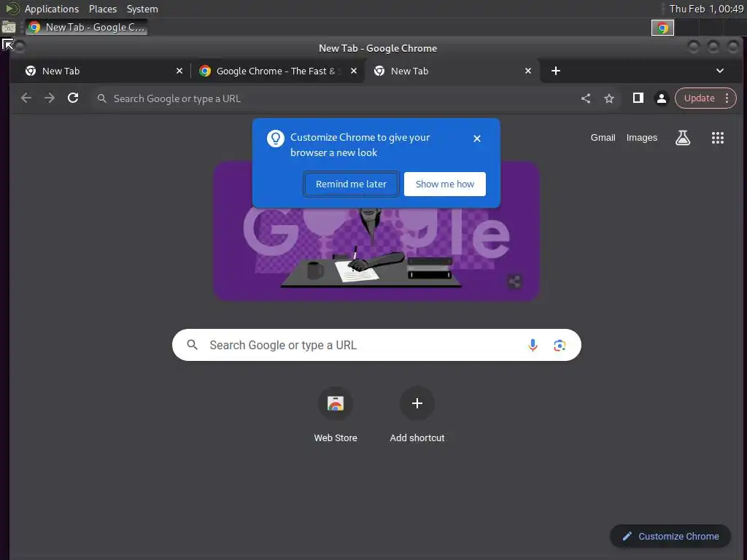Open the Places menu
The image size is (747, 560).
point(103,9)
